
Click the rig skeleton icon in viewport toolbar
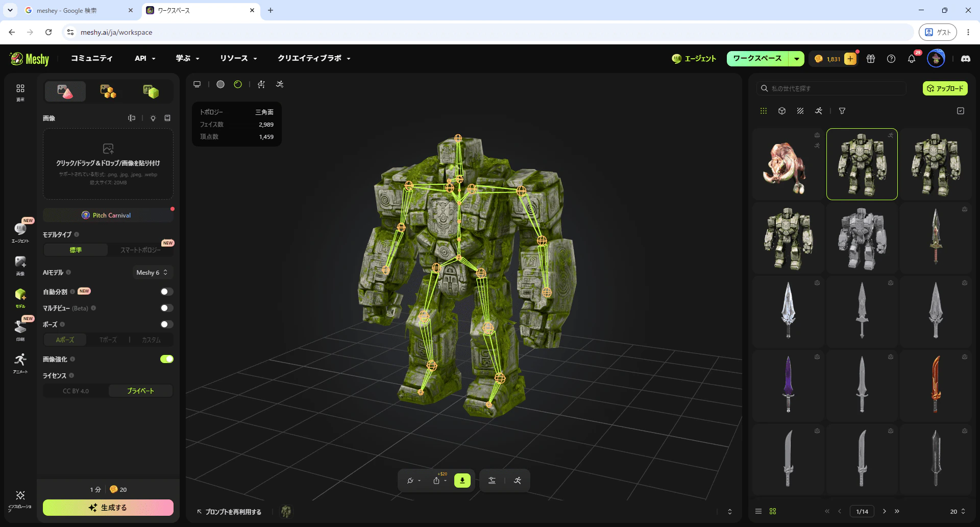coord(261,84)
